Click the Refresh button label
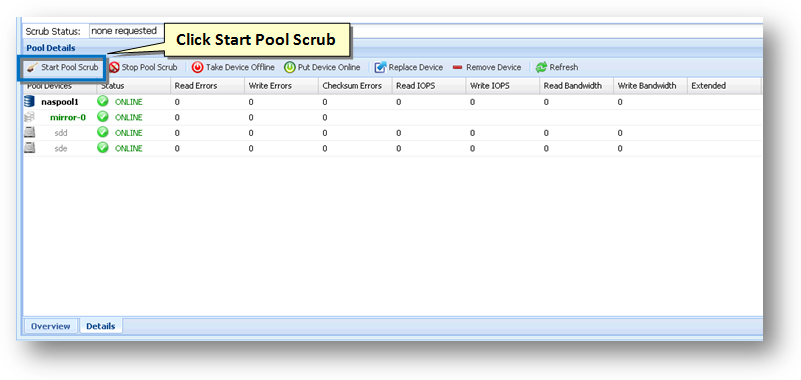Image resolution: width=801 pixels, height=380 pixels. 564,67
